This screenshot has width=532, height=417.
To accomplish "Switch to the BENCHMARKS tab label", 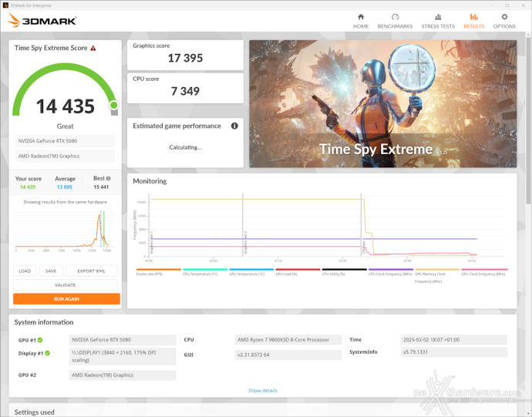I will pos(395,26).
